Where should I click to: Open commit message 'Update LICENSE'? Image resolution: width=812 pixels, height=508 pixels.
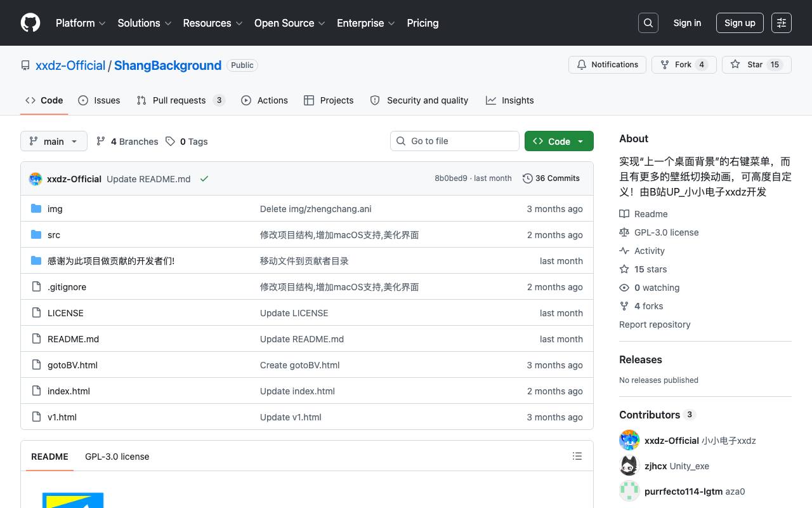point(294,313)
